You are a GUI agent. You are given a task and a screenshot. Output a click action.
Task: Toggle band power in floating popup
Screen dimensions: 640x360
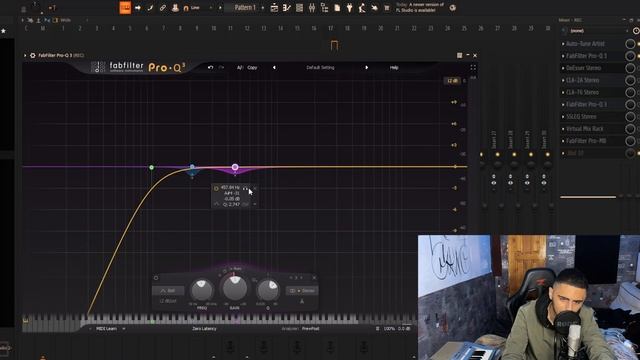(x=216, y=189)
